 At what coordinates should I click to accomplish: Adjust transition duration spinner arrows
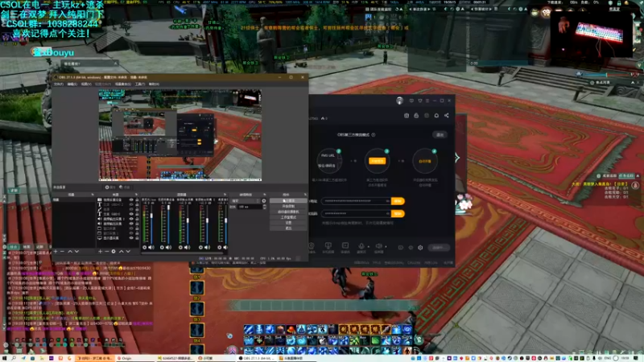pyautogui.click(x=264, y=207)
